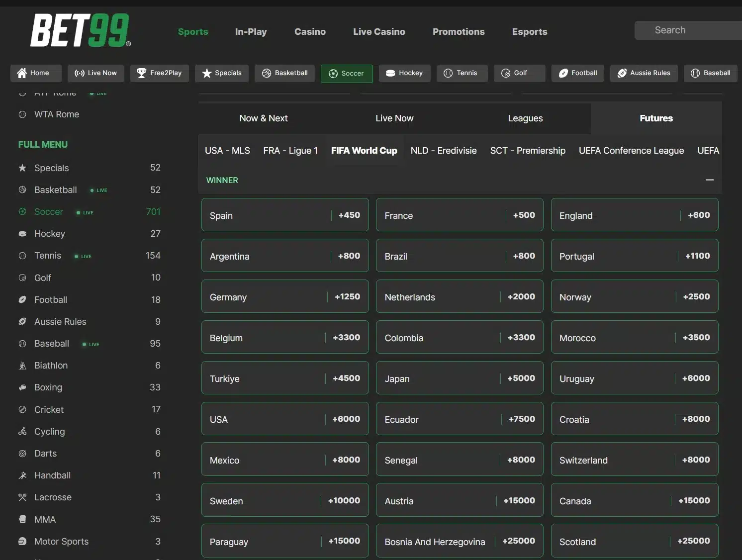The height and width of the screenshot is (560, 742).
Task: Bet on France at +500
Action: pyautogui.click(x=460, y=215)
